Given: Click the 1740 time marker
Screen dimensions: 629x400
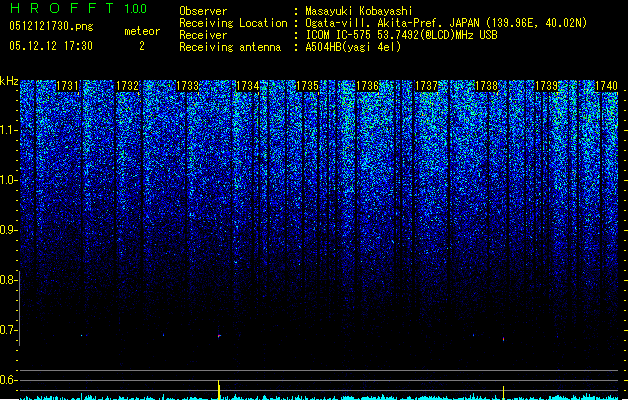Looking at the screenshot, I should (606, 86).
